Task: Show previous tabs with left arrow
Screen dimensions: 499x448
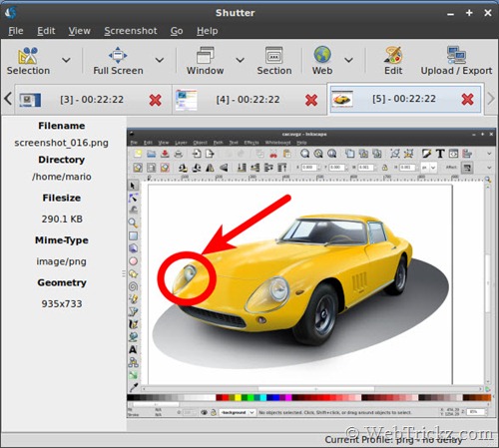Action: point(8,99)
